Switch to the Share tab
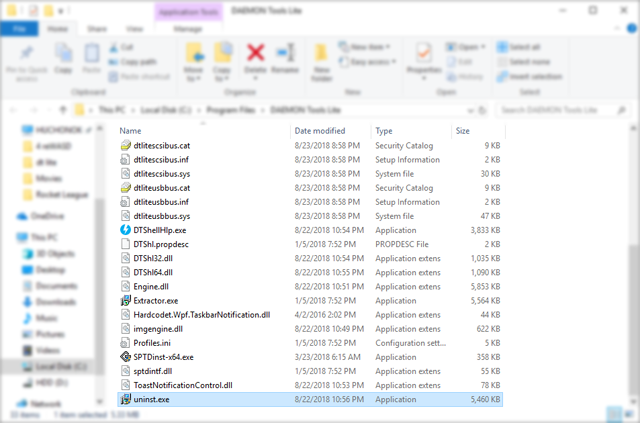The image size is (640, 423). (97, 29)
